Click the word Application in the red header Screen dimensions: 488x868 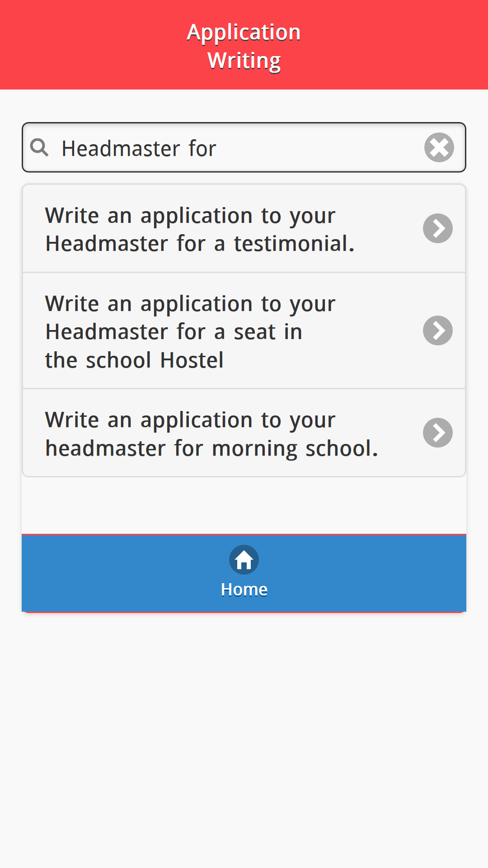[x=244, y=33]
